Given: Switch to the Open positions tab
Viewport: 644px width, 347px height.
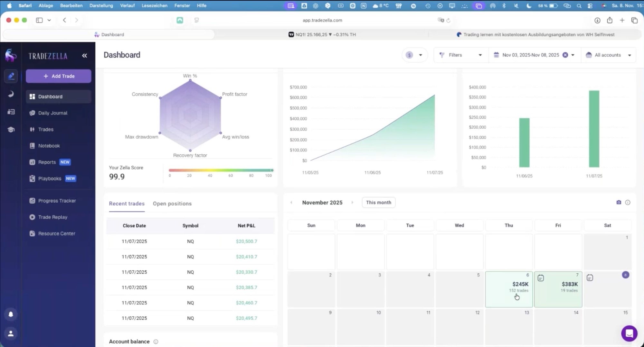Looking at the screenshot, I should click(172, 204).
